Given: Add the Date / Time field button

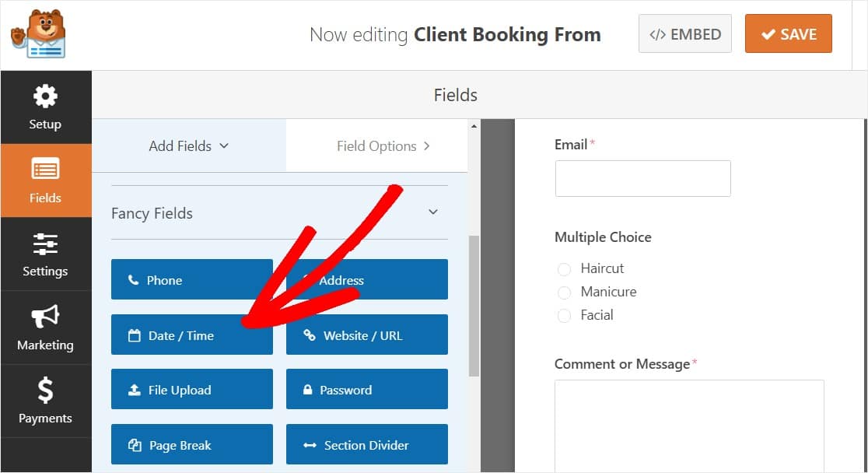Looking at the screenshot, I should pos(192,335).
